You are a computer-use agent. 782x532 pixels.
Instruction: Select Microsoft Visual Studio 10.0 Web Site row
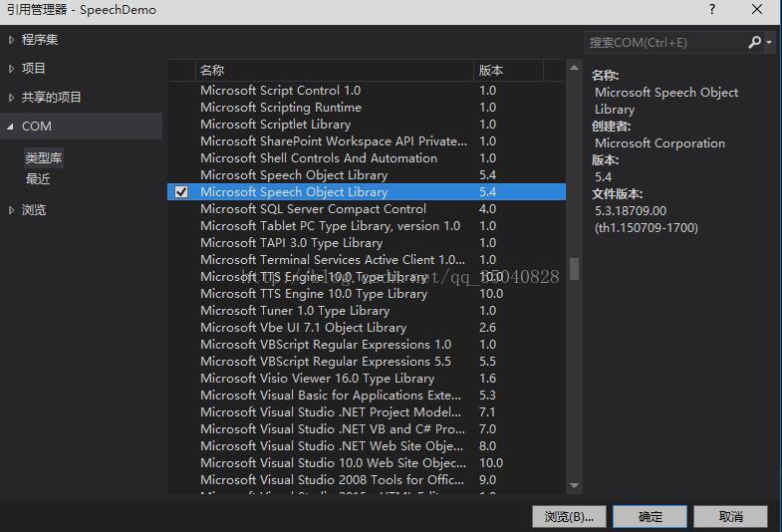[367, 463]
